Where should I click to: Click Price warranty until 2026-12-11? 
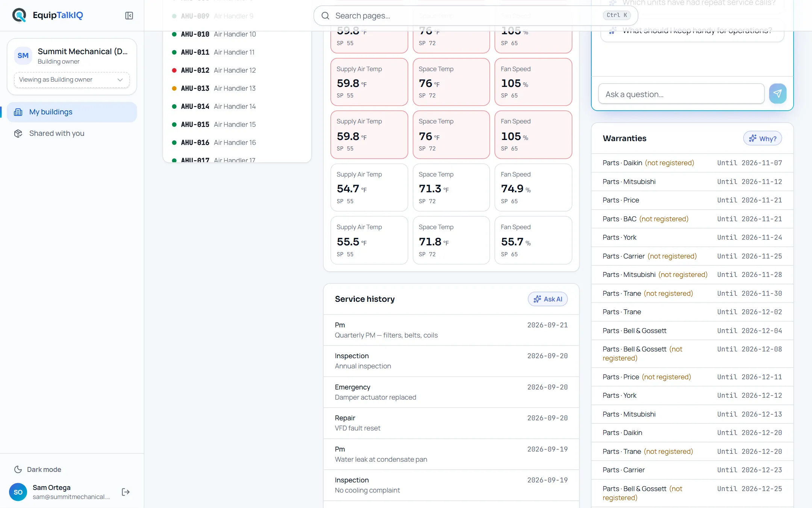pos(692,377)
